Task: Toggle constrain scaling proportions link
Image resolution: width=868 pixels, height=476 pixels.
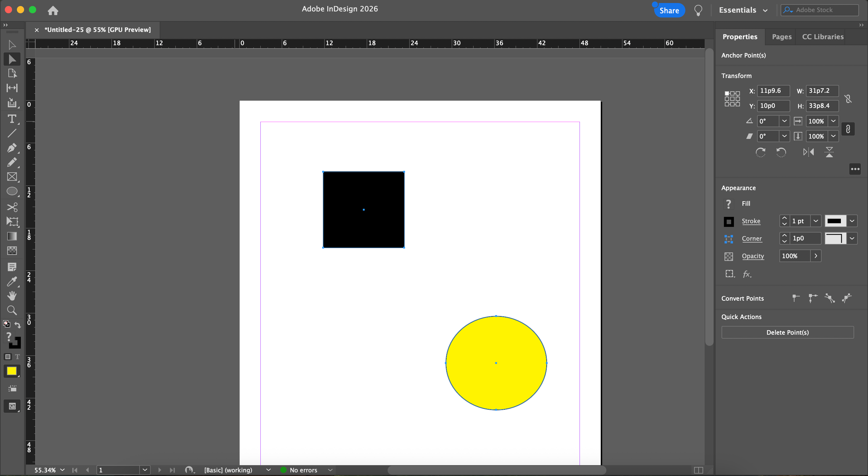Action: pyautogui.click(x=848, y=129)
